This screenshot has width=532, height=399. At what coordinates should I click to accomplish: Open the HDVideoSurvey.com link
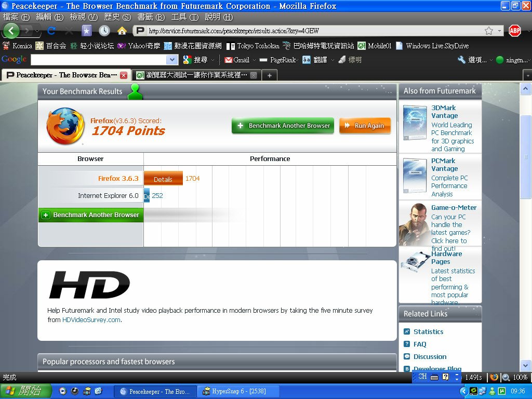[91, 320]
